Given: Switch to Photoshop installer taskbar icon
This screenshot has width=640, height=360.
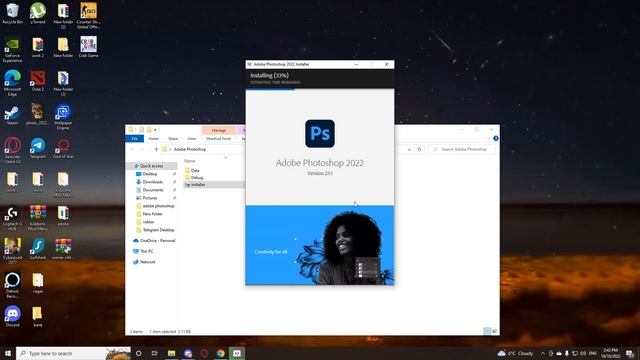Looking at the screenshot, I should (237, 353).
